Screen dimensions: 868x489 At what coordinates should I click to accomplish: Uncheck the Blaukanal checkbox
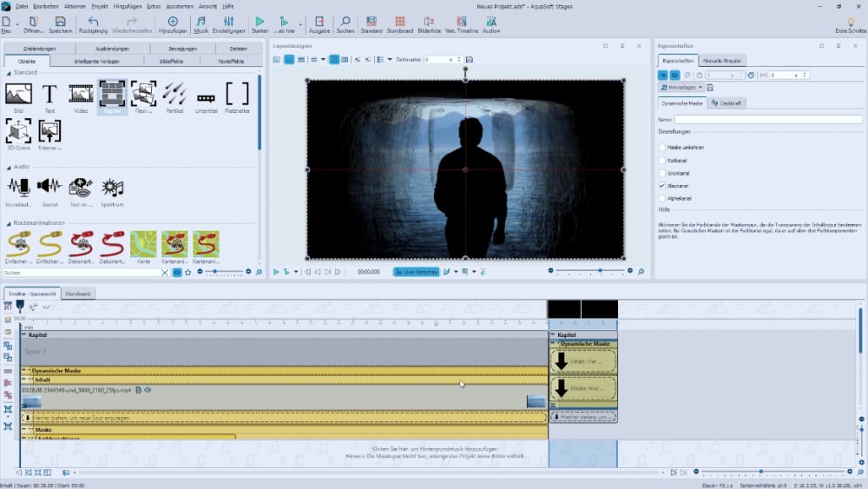coord(663,186)
